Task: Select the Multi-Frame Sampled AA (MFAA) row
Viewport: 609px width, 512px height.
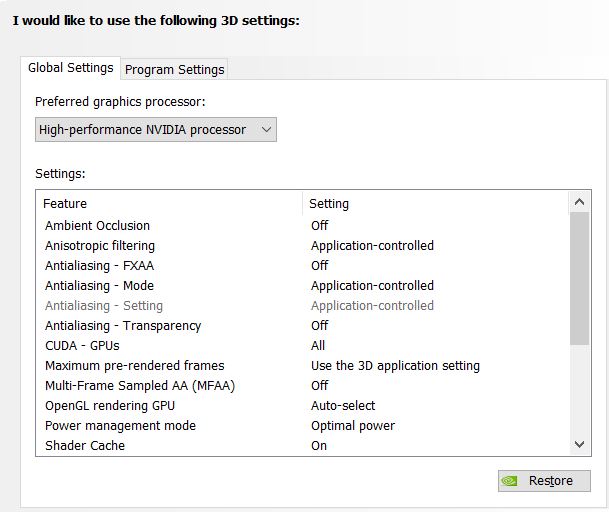Action: pyautogui.click(x=139, y=386)
